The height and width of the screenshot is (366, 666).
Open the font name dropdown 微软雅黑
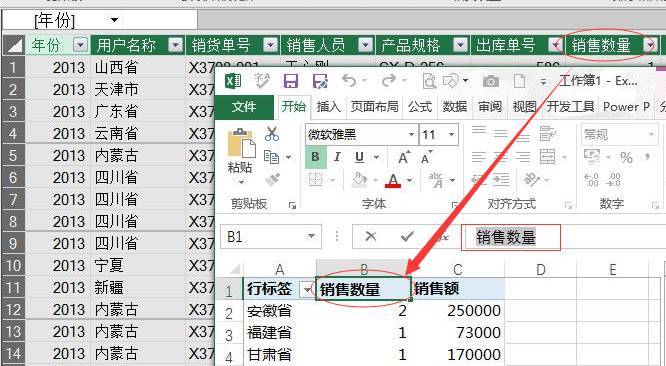pyautogui.click(x=411, y=135)
